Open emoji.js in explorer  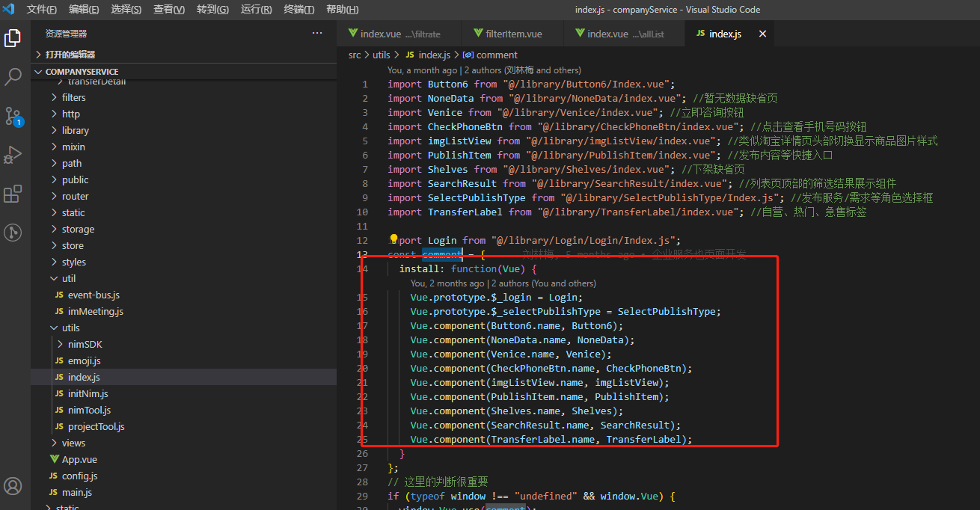pos(183,360)
